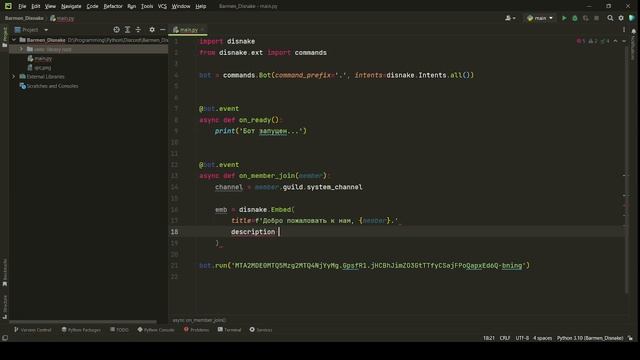
Task: Click Barmen_Disnake breadcrumb in navigation bar
Action: pos(24,18)
